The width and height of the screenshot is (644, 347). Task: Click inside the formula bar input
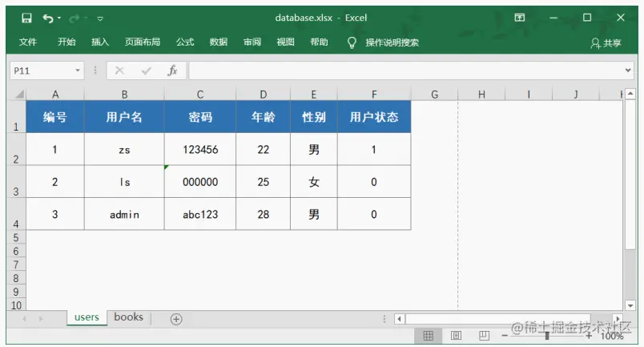[x=406, y=71]
